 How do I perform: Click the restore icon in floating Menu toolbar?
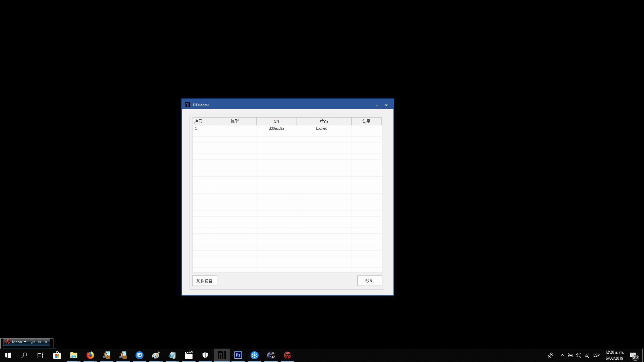click(33, 342)
